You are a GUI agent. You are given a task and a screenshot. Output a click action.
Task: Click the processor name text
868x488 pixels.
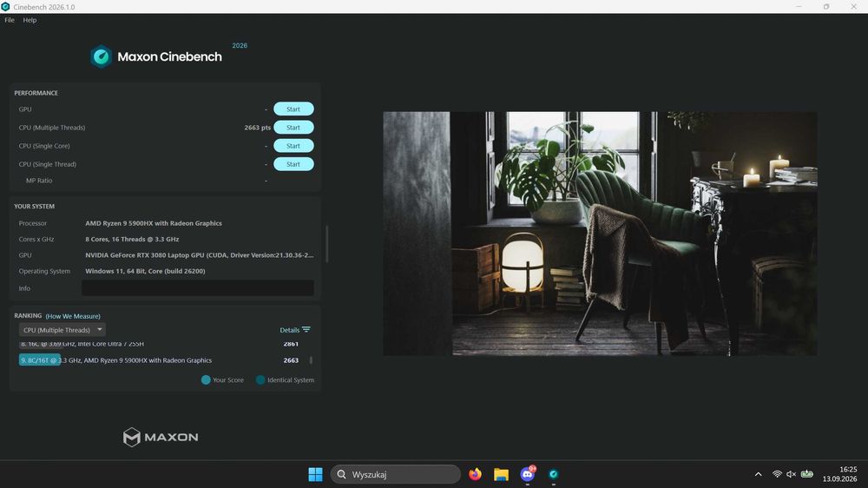point(154,223)
